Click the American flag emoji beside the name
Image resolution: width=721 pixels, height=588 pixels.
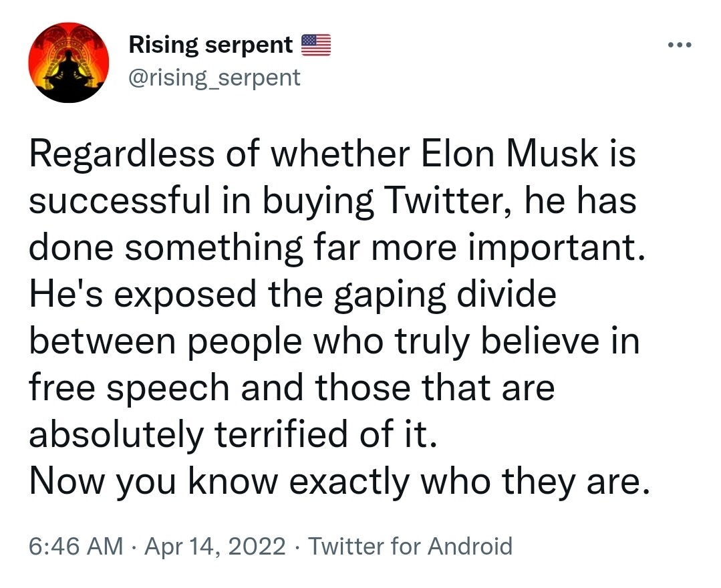pos(316,45)
